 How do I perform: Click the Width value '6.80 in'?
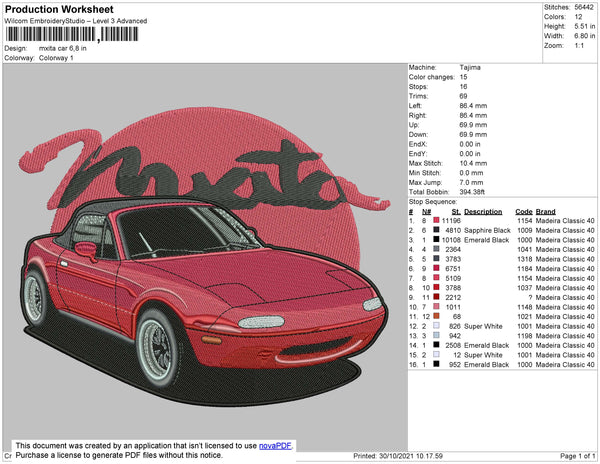tap(585, 36)
